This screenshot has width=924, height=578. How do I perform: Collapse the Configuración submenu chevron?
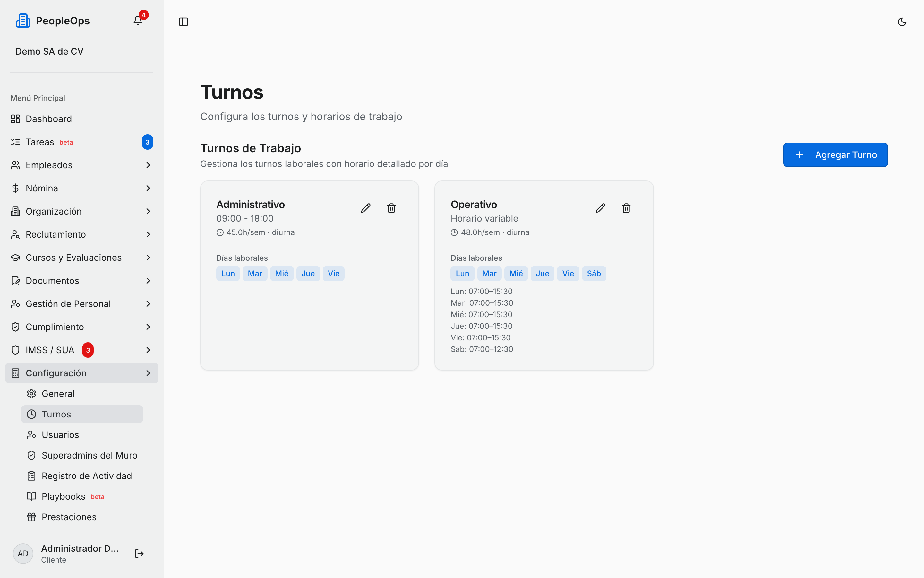[148, 373]
